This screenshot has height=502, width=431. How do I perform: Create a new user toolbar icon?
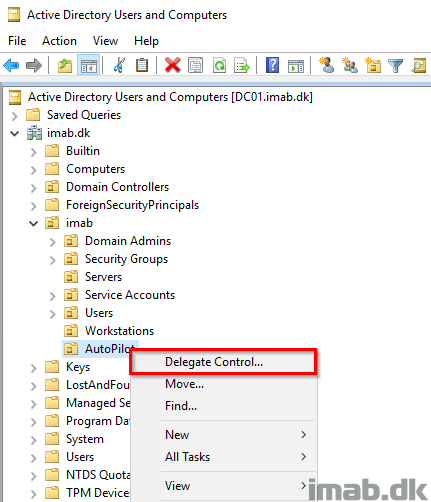click(x=326, y=65)
